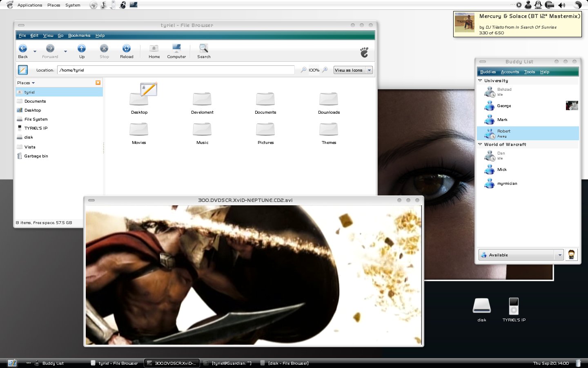Switch to the 300.DVDSCR.XviD taskbar window
This screenshot has width=588, height=368.
pos(172,363)
